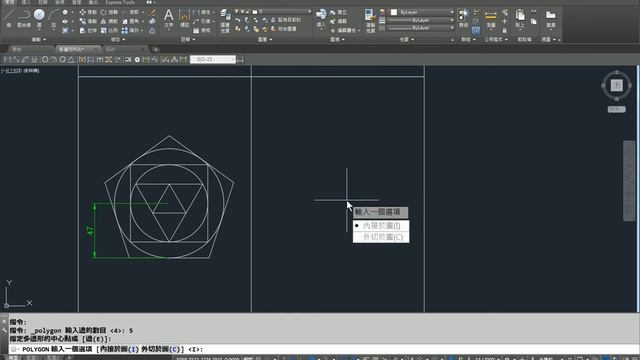Select the Text (A) tool
The width and height of the screenshot is (640, 360).
169,18
